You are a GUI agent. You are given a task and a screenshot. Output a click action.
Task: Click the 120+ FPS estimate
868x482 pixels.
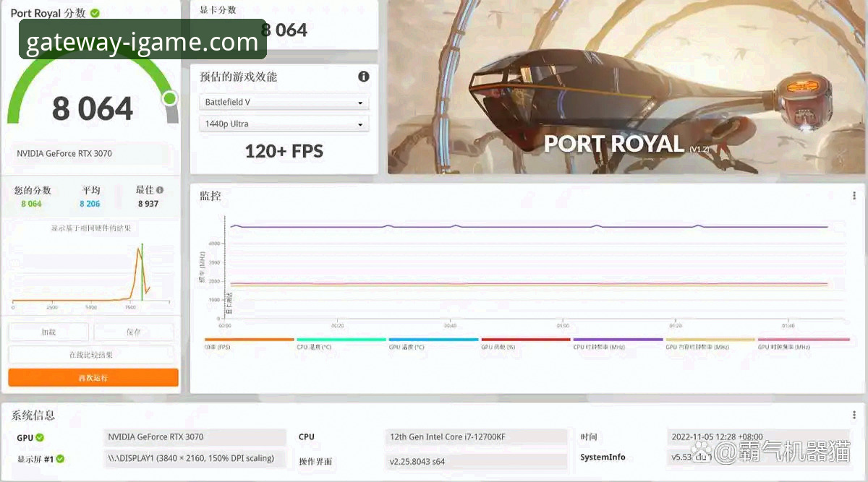click(x=284, y=152)
